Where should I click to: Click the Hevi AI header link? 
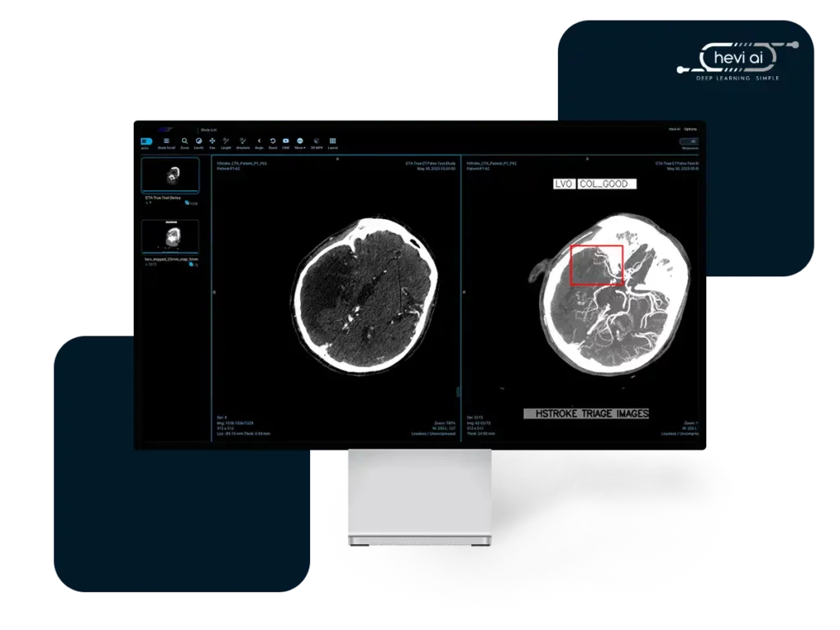pos(673,129)
